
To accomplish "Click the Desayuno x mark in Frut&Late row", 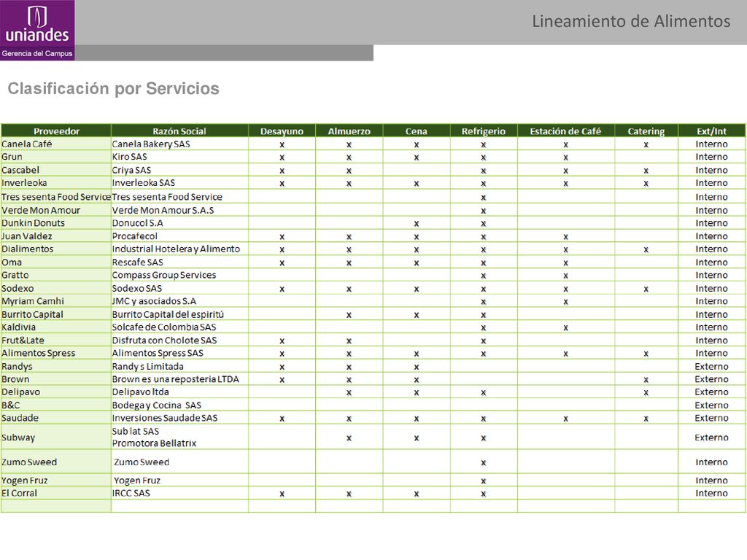I will point(282,341).
